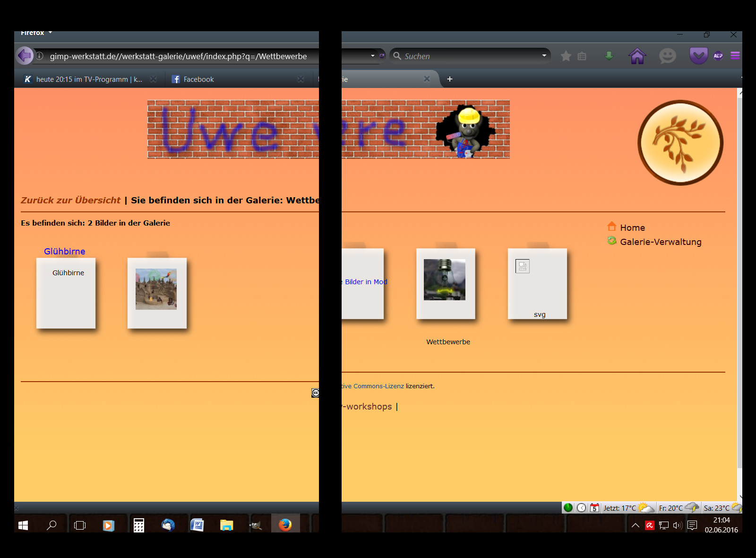Open the sandcastle image thumbnail

[x=156, y=289]
